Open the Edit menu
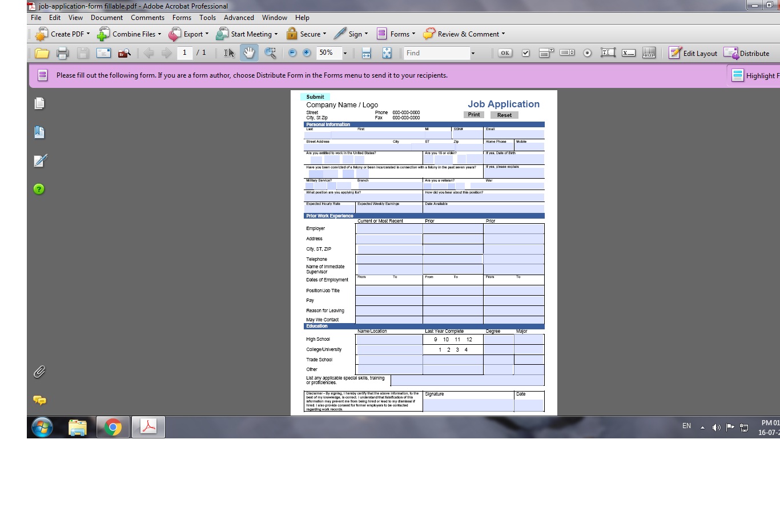Viewport: 780px width, 532px height. (55, 18)
